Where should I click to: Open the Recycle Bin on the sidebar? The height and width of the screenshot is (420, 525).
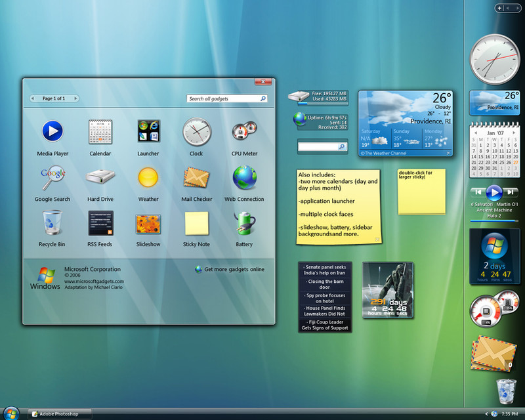pos(506,391)
